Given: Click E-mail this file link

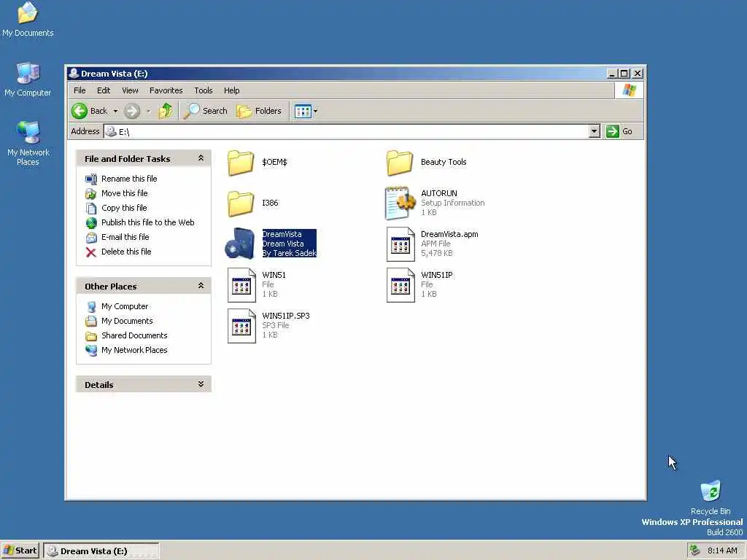Looking at the screenshot, I should click(125, 237).
